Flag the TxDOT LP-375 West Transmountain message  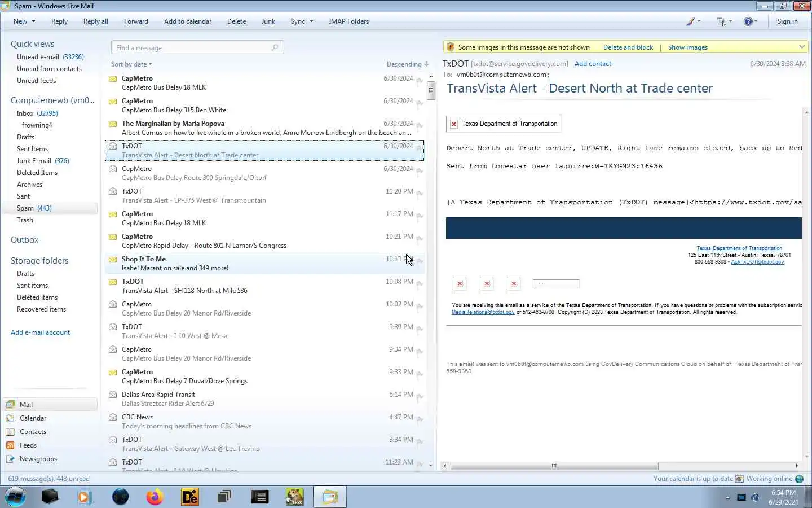point(420,194)
